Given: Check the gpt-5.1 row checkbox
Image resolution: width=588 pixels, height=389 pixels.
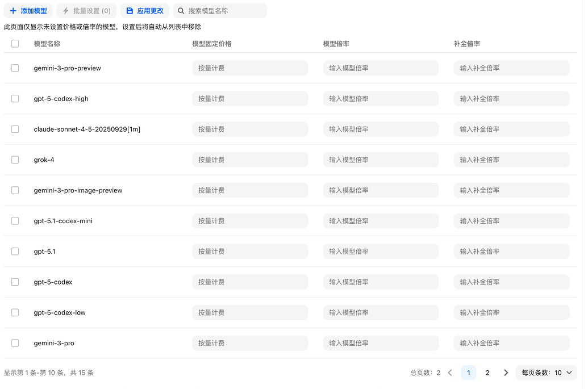Looking at the screenshot, I should tap(15, 252).
